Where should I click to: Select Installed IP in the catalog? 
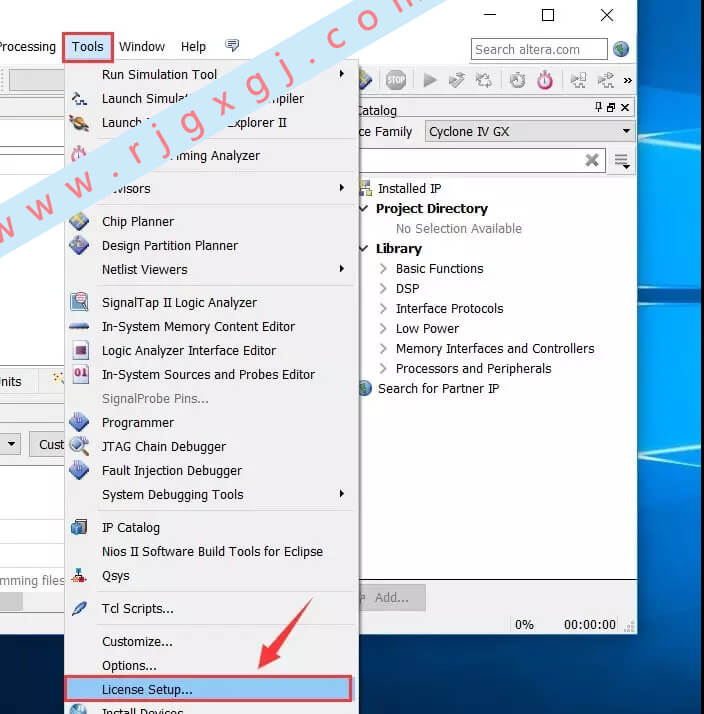(x=409, y=189)
